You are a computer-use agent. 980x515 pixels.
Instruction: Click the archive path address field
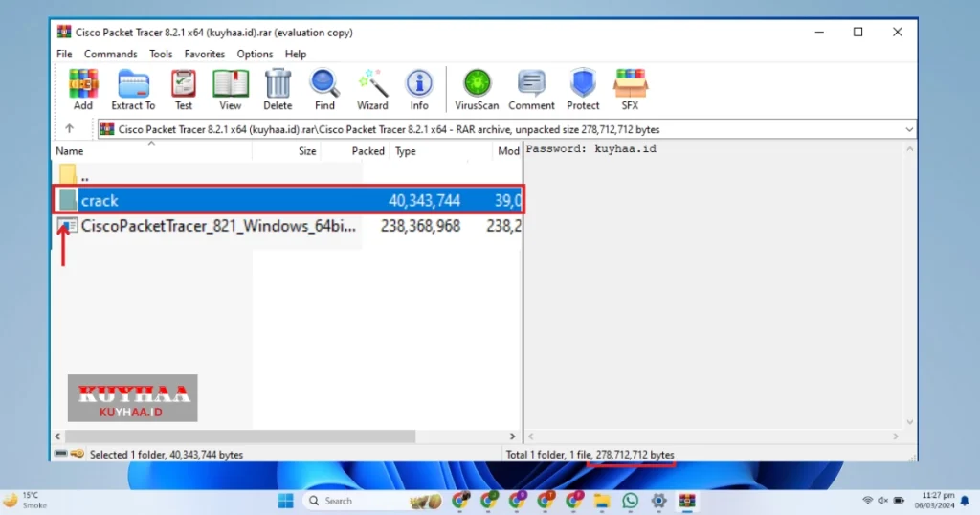point(506,129)
